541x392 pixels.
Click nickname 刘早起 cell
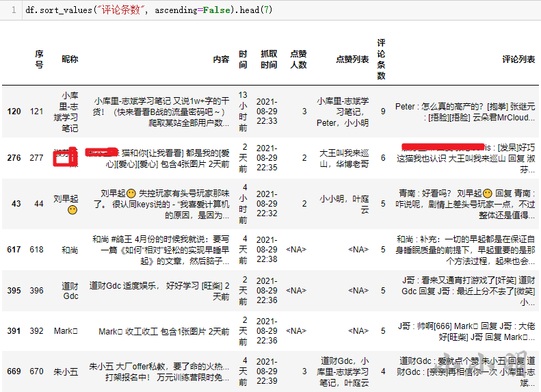pyautogui.click(x=66, y=204)
